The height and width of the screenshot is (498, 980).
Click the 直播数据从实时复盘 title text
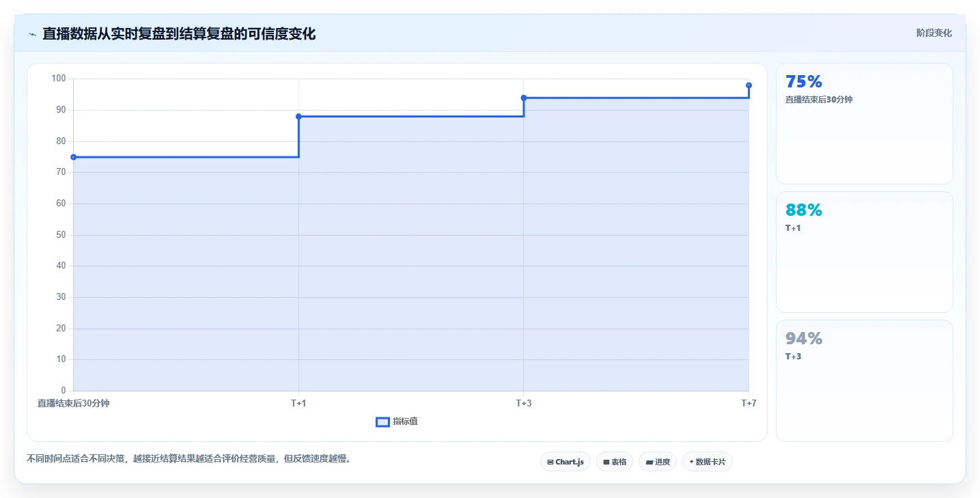click(x=179, y=34)
